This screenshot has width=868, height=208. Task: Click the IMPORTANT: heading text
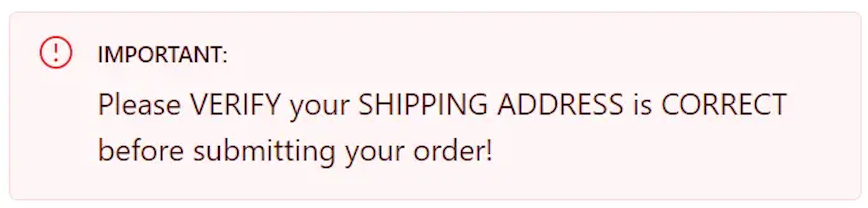tap(163, 54)
